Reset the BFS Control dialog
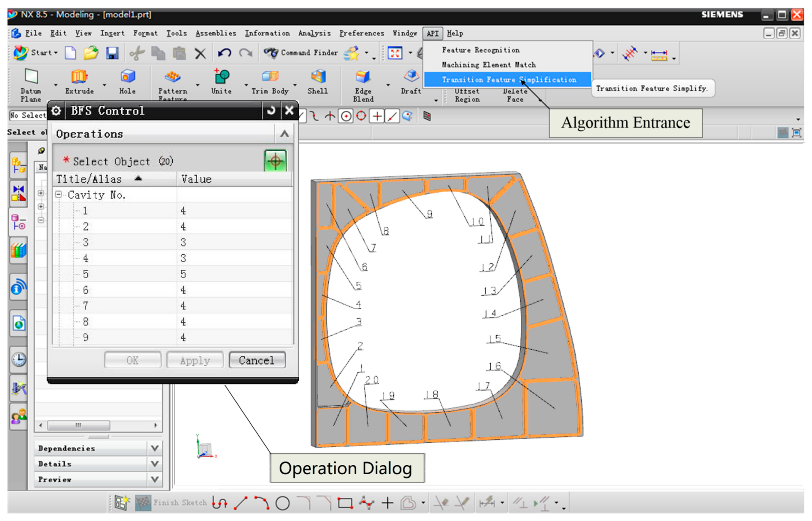 [271, 111]
